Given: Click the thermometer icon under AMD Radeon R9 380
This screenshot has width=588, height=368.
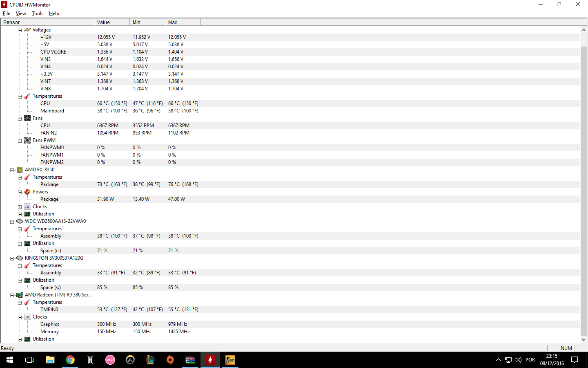Looking at the screenshot, I should 27,302.
